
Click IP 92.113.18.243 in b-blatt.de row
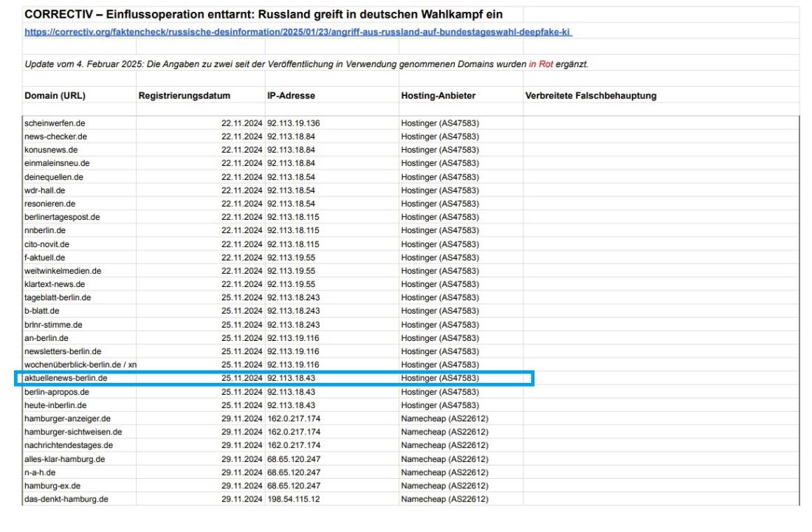click(x=294, y=311)
